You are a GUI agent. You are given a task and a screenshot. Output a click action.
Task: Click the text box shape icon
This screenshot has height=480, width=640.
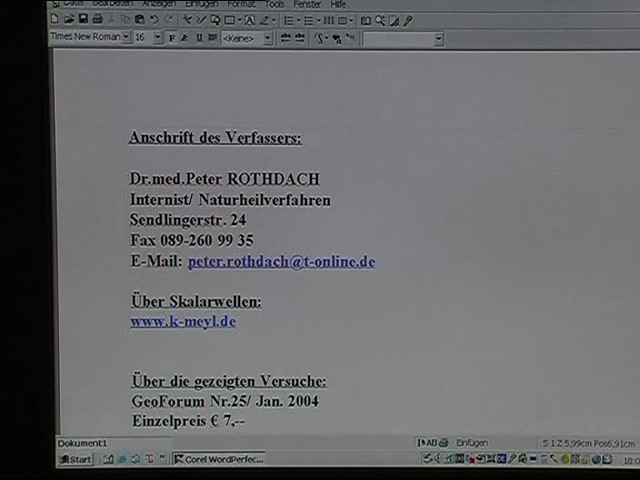point(230,20)
